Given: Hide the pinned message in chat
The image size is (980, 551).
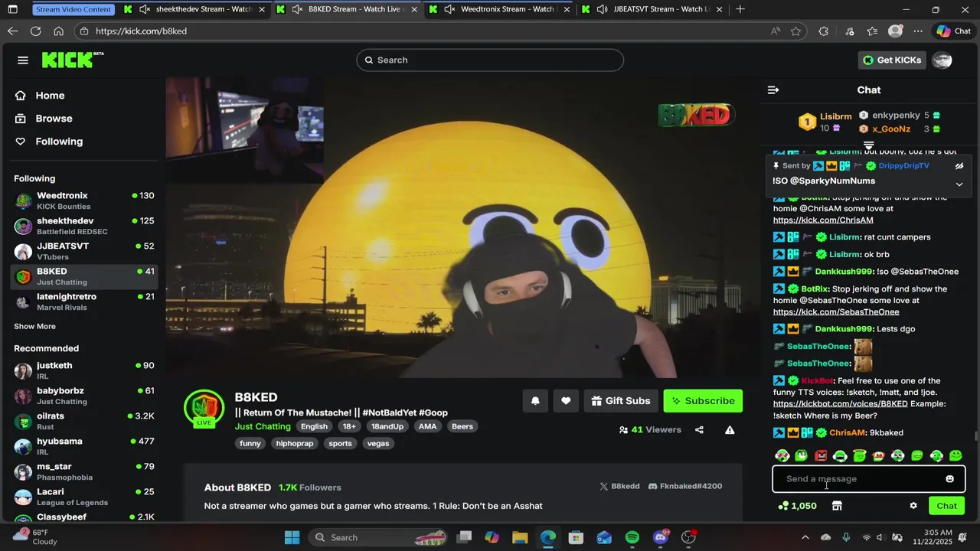Looking at the screenshot, I should pyautogui.click(x=959, y=166).
